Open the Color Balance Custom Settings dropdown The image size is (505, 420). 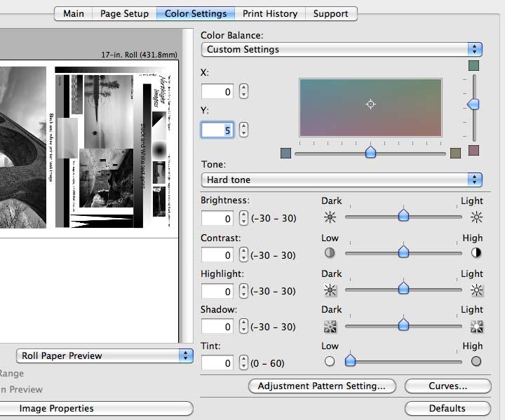pyautogui.click(x=342, y=49)
